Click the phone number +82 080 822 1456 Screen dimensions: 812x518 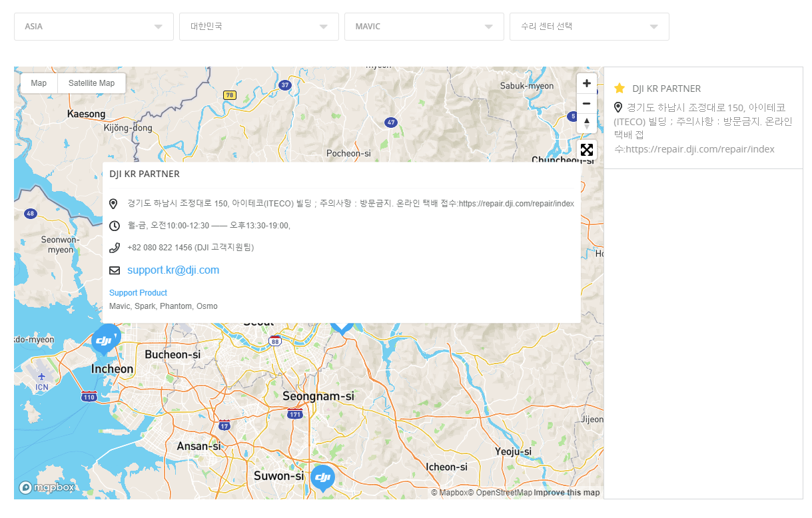click(x=160, y=248)
